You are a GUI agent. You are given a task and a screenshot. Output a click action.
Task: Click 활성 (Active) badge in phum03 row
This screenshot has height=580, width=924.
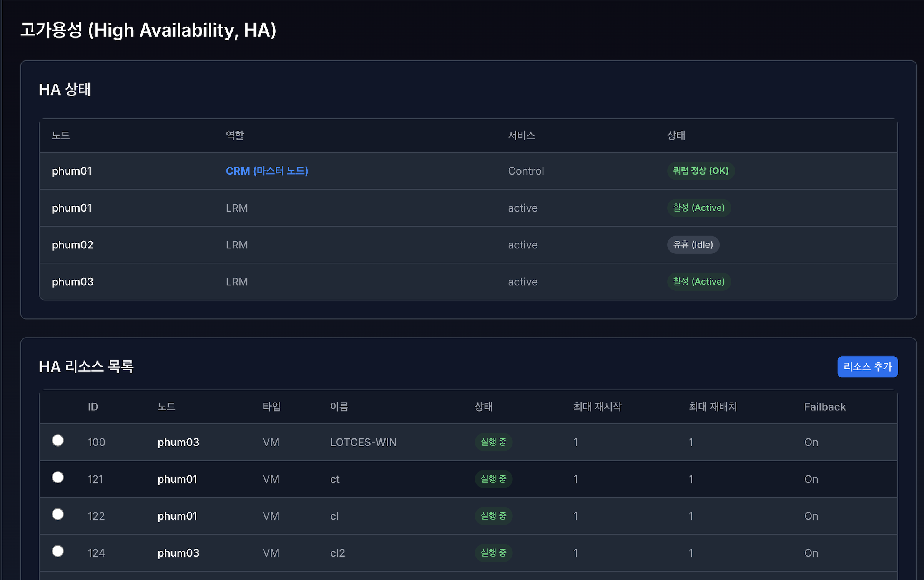click(x=698, y=282)
